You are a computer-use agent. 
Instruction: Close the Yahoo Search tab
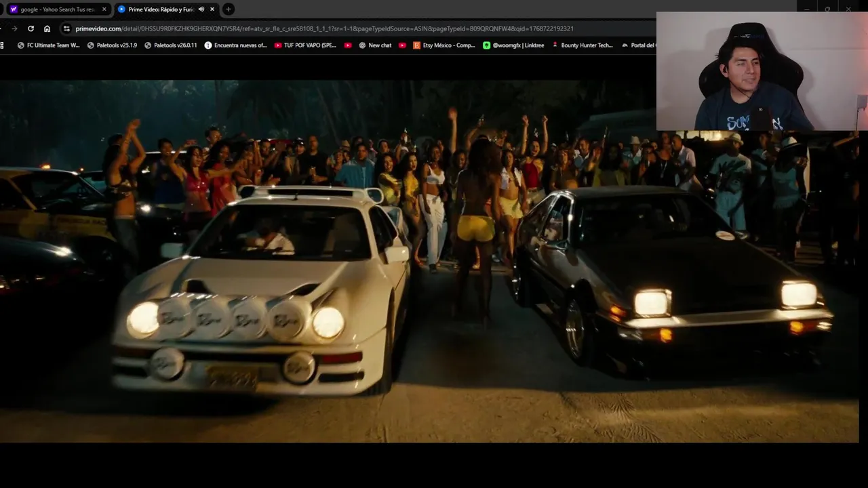104,9
